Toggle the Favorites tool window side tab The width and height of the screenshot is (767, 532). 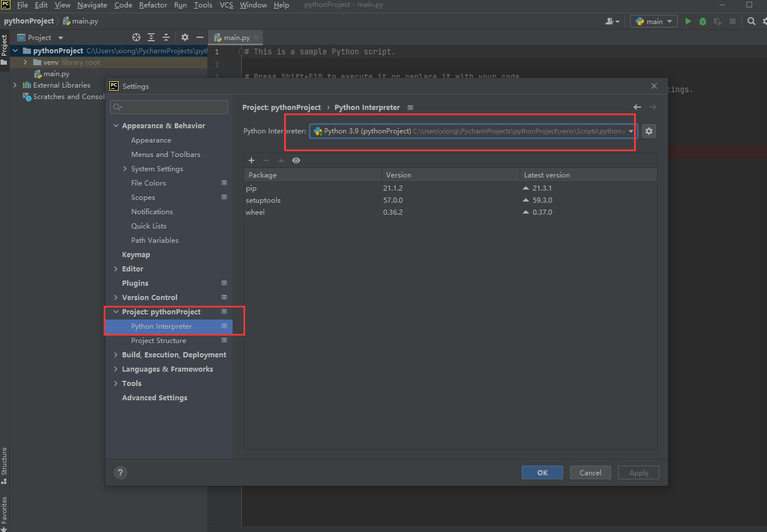[4, 514]
